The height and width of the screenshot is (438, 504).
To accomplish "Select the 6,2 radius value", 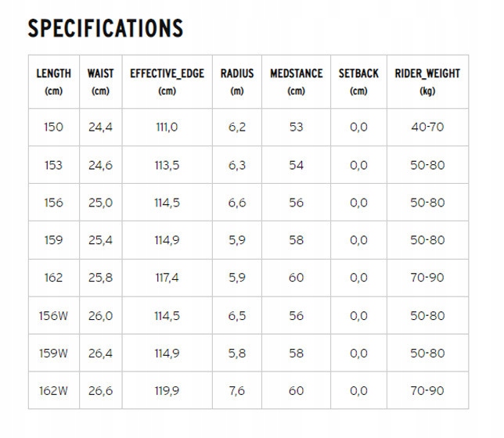I will pos(236,127).
